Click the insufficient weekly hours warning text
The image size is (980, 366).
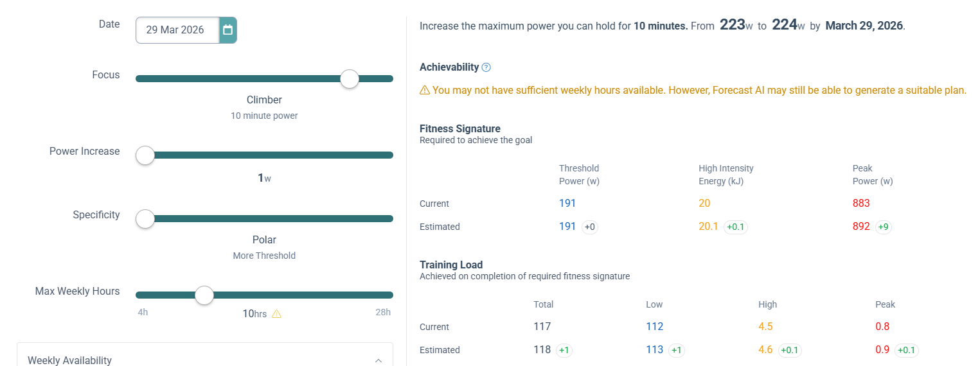699,91
